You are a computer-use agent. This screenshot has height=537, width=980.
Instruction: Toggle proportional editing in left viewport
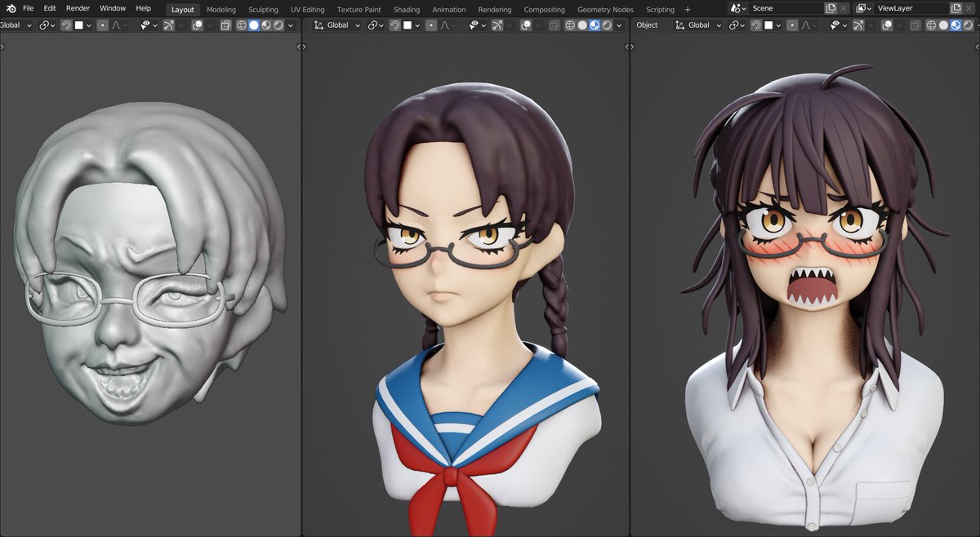pos(102,25)
